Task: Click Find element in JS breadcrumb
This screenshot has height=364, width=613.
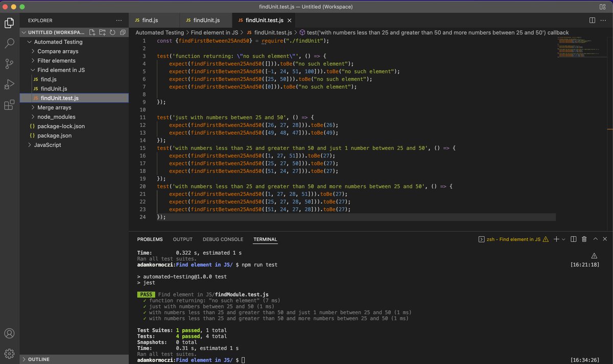Action: [x=215, y=32]
